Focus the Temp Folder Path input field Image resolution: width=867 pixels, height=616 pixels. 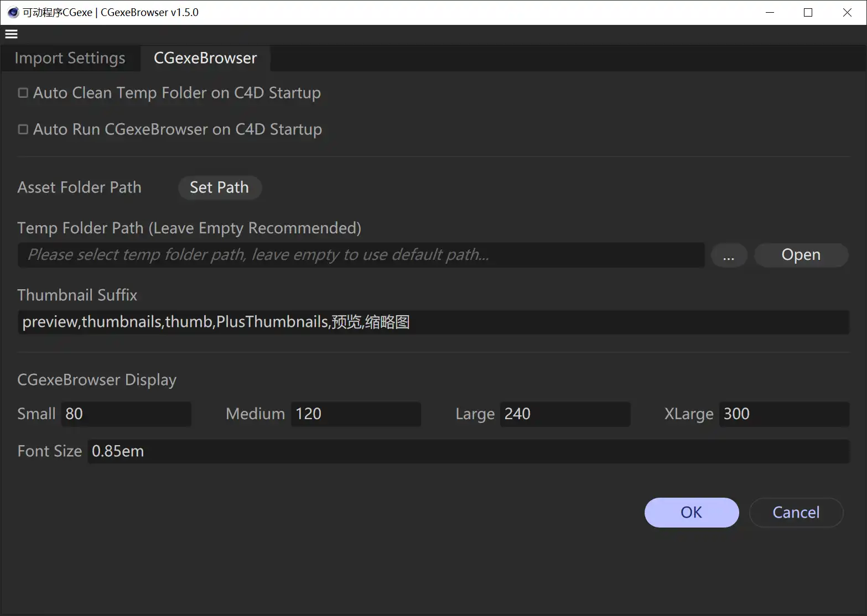tap(361, 255)
